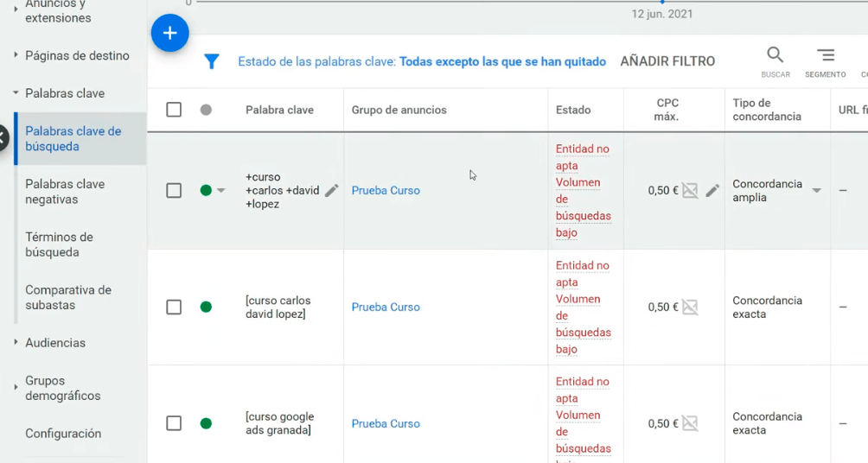Image resolution: width=868 pixels, height=463 pixels.
Task: Open Términos de búsqueda
Action: point(59,244)
